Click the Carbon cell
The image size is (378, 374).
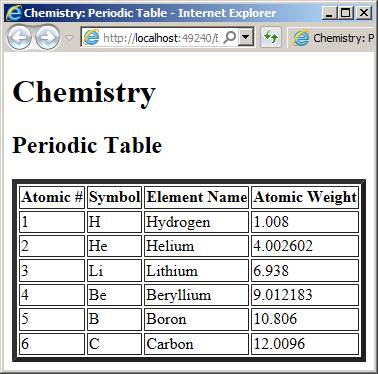[x=196, y=344]
